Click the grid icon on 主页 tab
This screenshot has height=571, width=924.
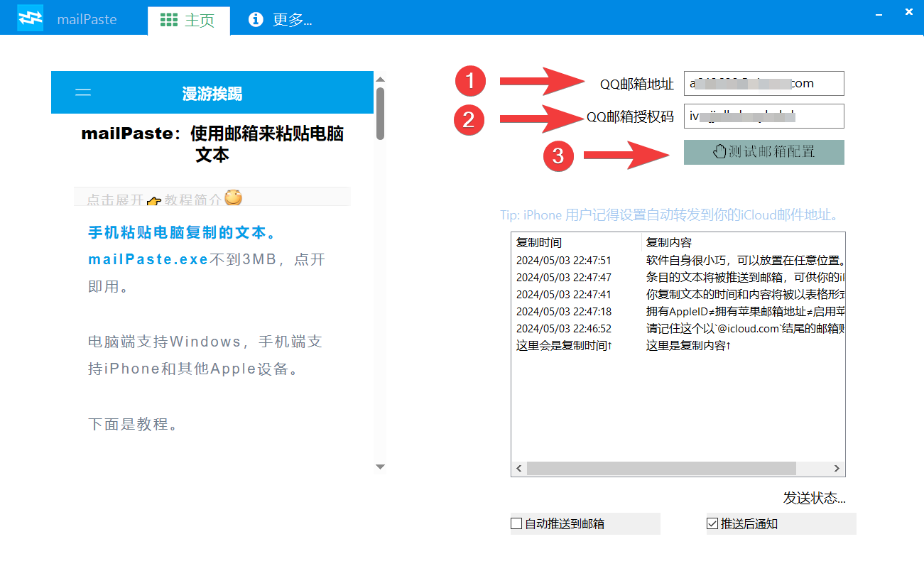click(x=169, y=20)
